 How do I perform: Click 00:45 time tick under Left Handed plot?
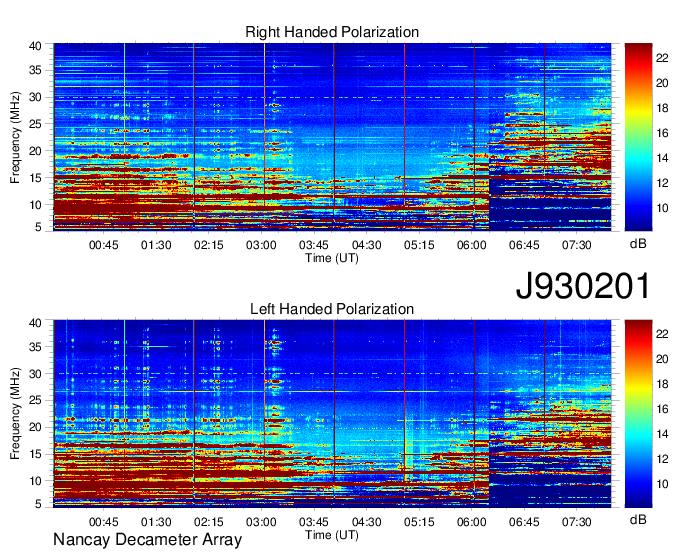104,522
